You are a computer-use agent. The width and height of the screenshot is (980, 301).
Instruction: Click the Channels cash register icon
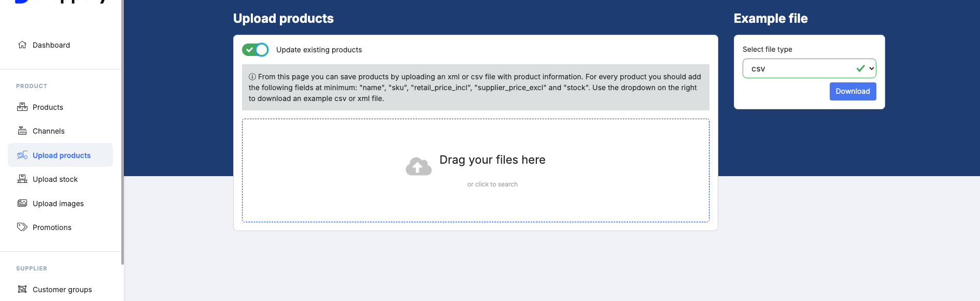(x=22, y=131)
